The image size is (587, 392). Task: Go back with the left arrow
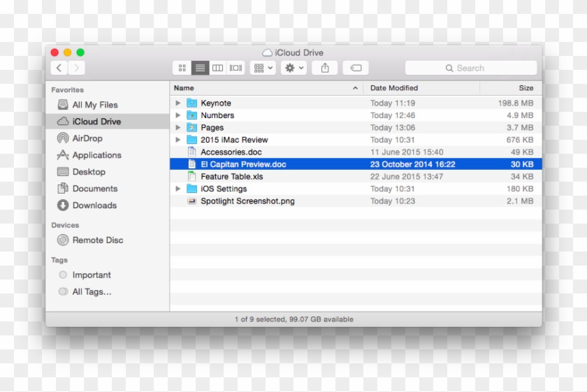[59, 68]
